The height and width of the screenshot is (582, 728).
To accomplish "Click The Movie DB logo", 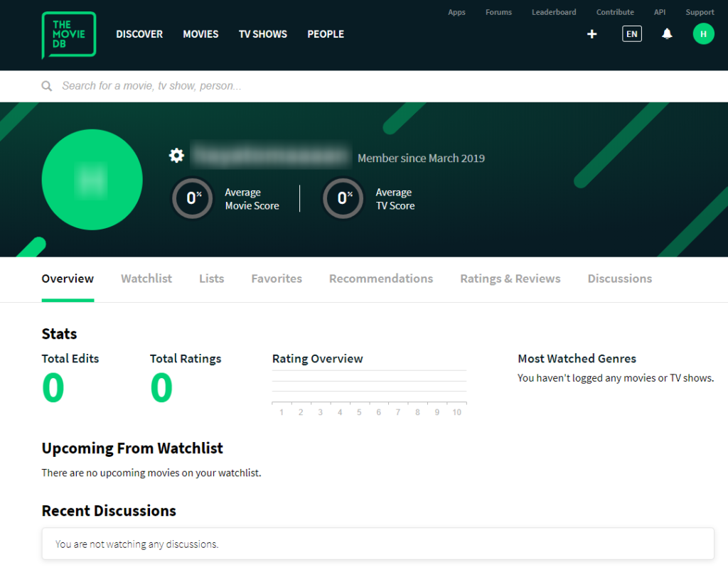I will click(x=69, y=34).
